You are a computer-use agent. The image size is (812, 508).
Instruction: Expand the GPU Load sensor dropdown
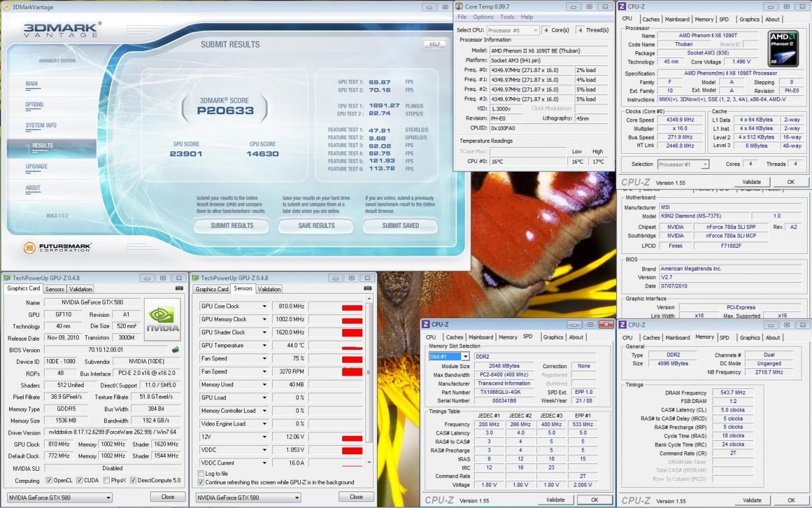point(265,398)
